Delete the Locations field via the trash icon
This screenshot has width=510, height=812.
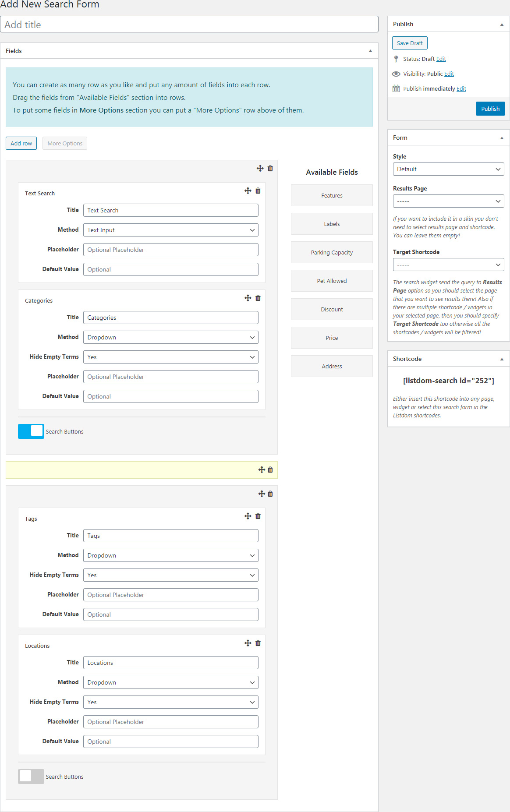(x=258, y=643)
